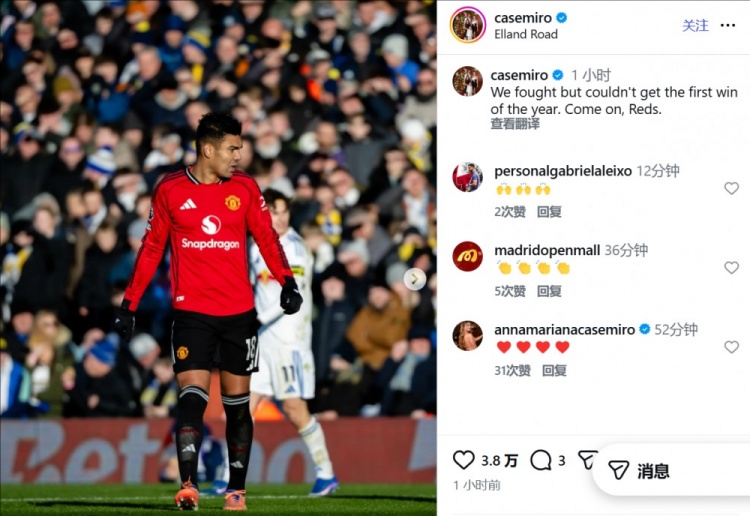750x516 pixels.
Task: Like the post with the heart icon
Action: click(463, 460)
